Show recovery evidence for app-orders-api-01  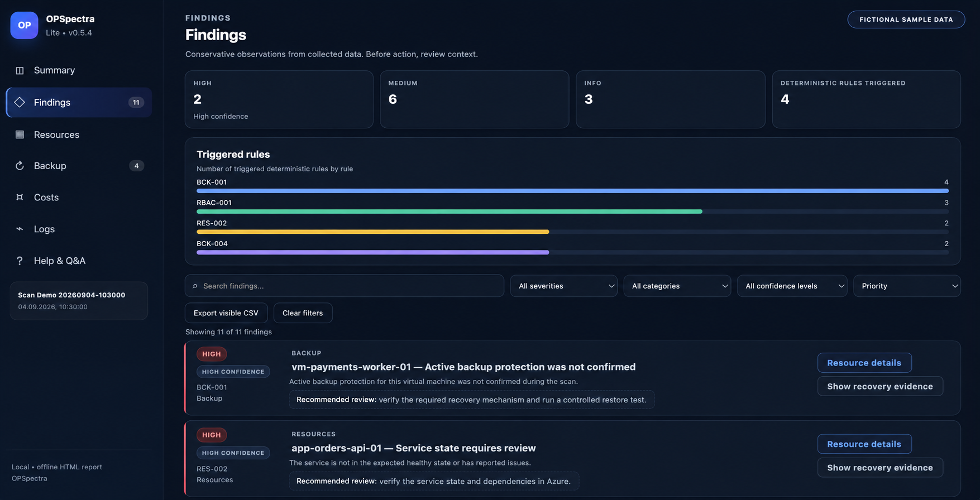click(880, 468)
